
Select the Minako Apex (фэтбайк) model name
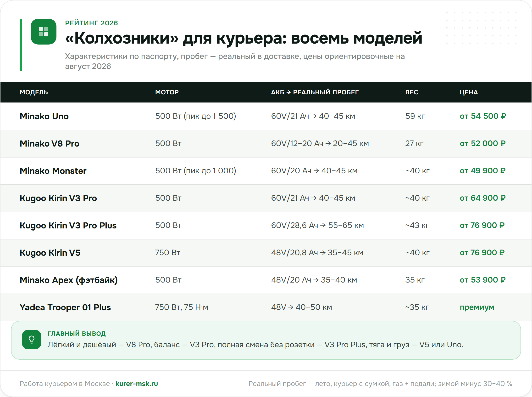pyautogui.click(x=69, y=280)
